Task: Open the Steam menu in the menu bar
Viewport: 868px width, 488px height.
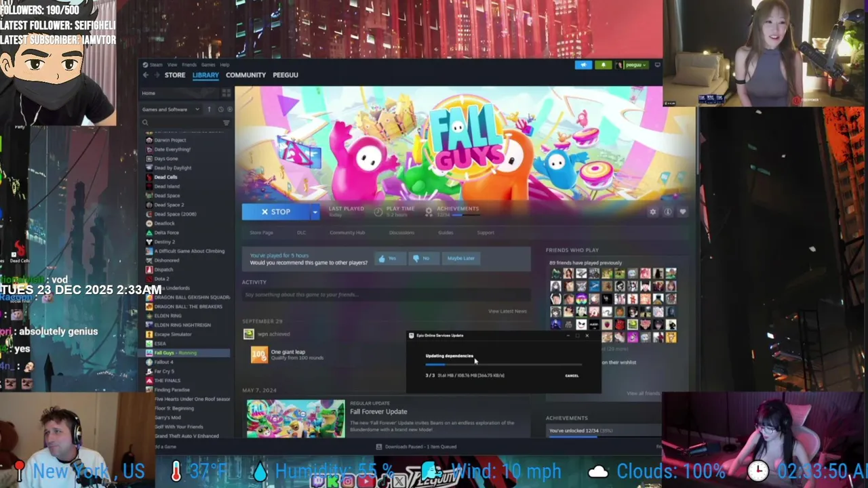Action: (156, 64)
